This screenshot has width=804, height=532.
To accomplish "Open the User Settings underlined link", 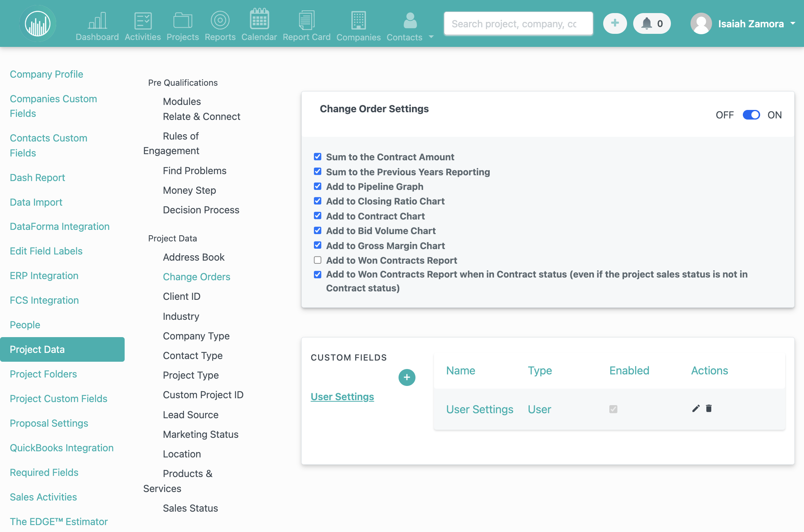I will pos(342,397).
